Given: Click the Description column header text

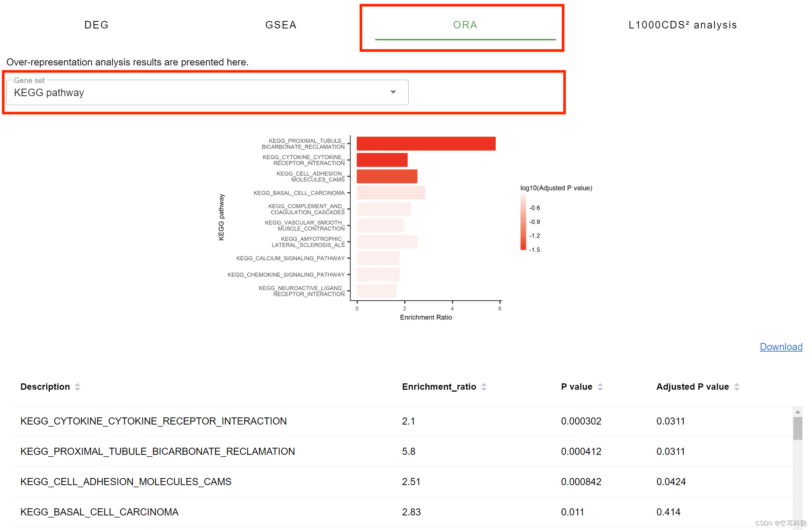Looking at the screenshot, I should [45, 387].
